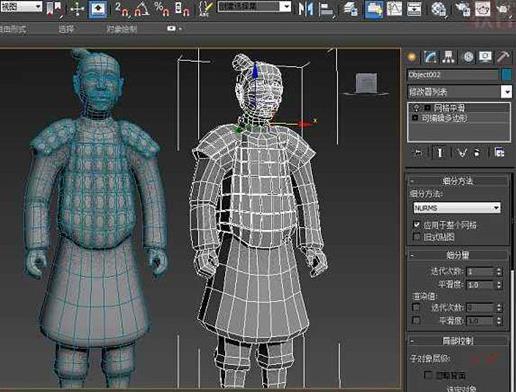The width and height of the screenshot is (516, 392).
Task: Click Edit Named Selection Sets icon
Action: point(206,9)
